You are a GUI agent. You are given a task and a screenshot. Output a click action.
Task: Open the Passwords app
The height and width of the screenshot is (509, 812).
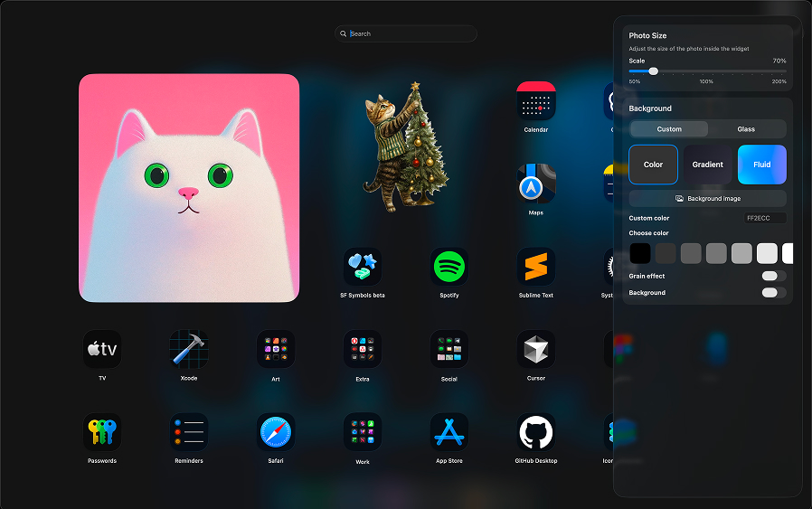click(102, 432)
